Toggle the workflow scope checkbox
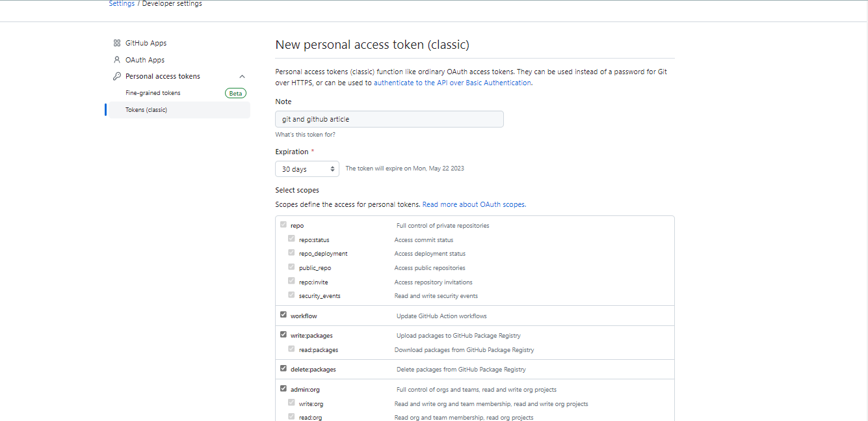Image resolution: width=868 pixels, height=421 pixels. (283, 315)
